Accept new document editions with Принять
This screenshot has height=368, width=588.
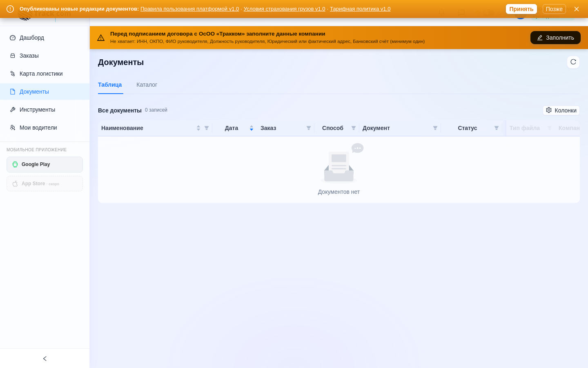pyautogui.click(x=521, y=9)
